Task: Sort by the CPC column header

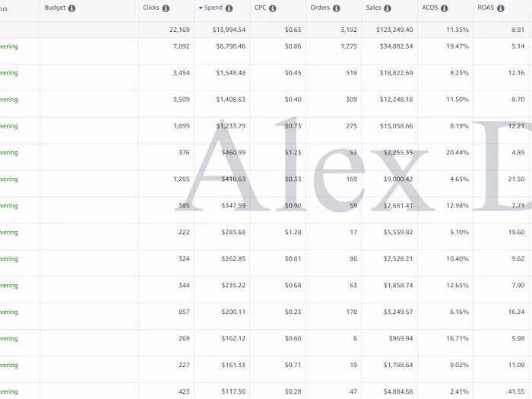Action: pyautogui.click(x=260, y=8)
